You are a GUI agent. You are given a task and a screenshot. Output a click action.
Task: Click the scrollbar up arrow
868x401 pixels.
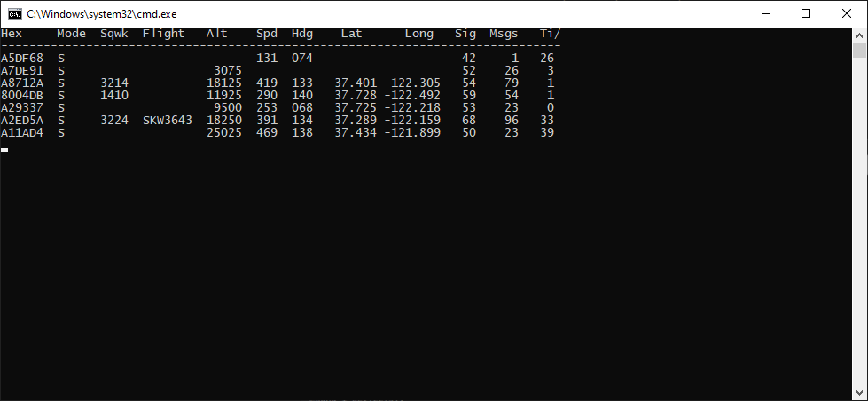click(x=859, y=35)
